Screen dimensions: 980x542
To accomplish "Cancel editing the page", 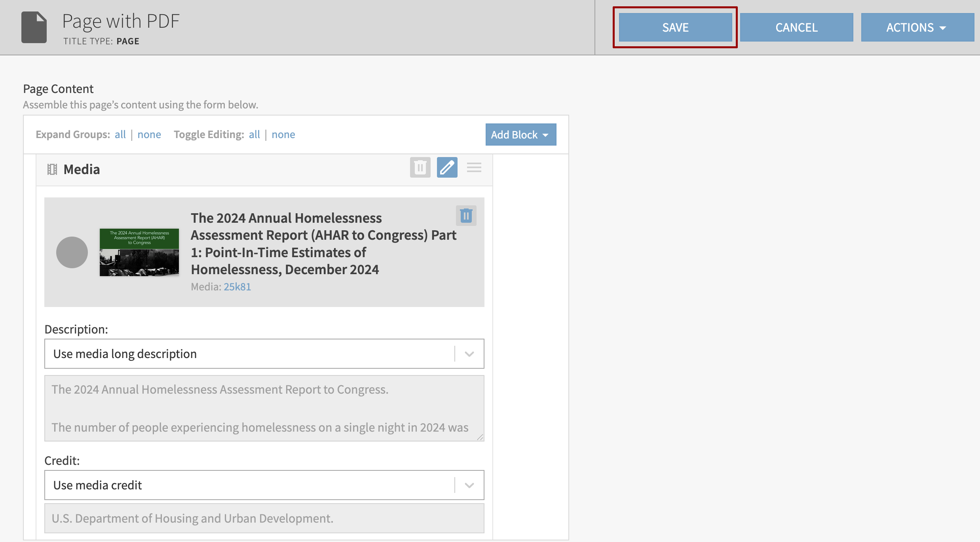I will tap(796, 27).
